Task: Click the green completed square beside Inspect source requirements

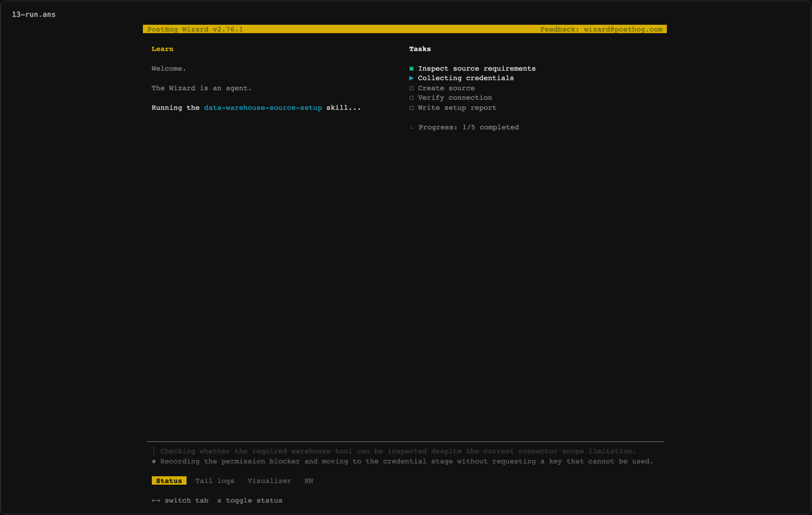Action: pos(412,68)
